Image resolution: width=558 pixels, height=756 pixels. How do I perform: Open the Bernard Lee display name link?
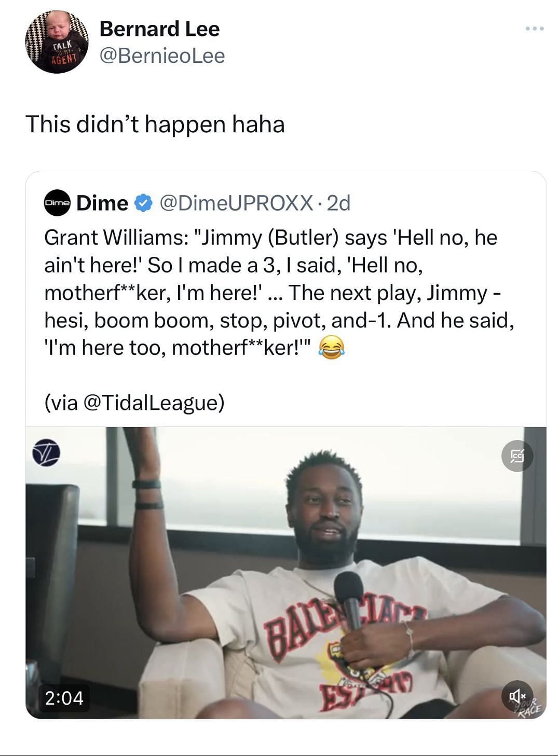tap(159, 29)
